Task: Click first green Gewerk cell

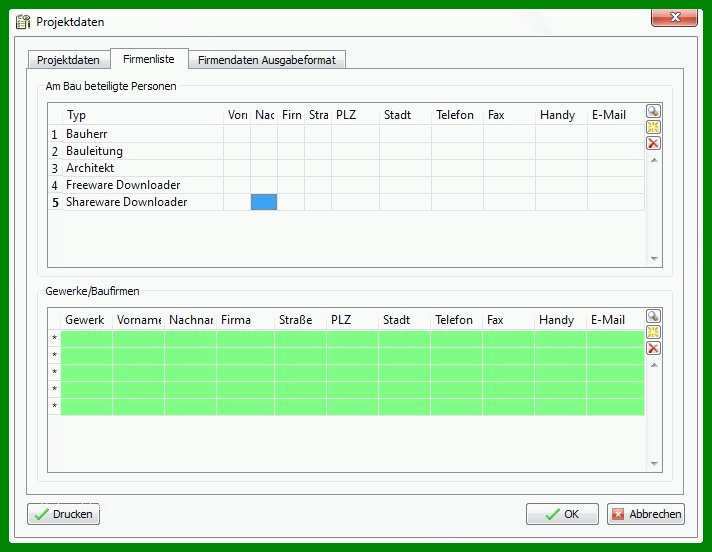Action: pos(87,339)
